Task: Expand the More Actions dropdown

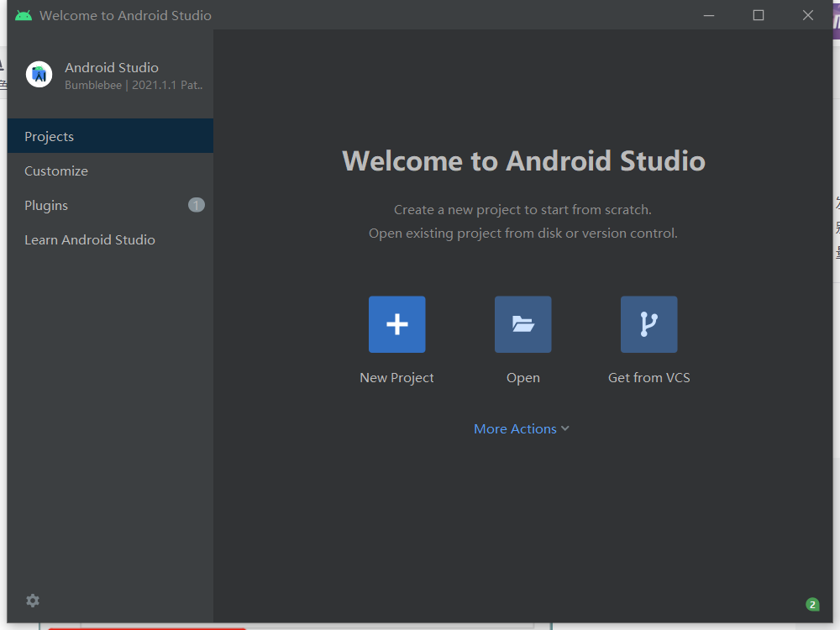Action: (522, 428)
